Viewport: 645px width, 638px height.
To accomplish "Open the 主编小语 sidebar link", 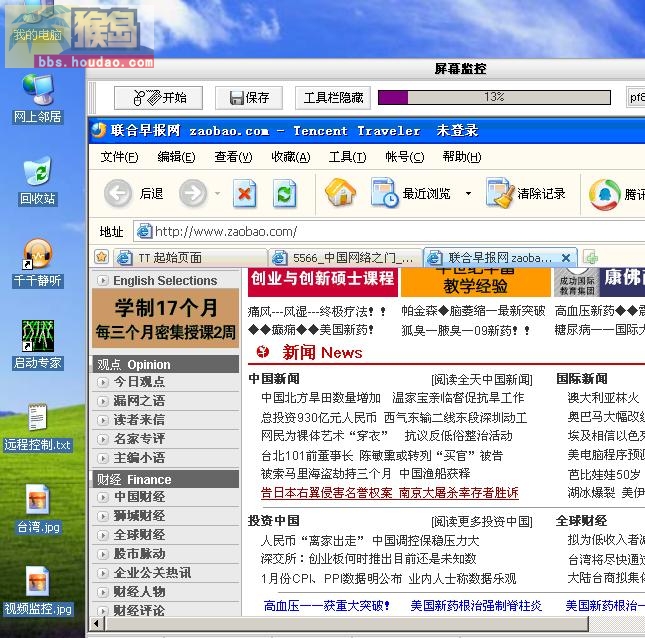I will click(139, 457).
